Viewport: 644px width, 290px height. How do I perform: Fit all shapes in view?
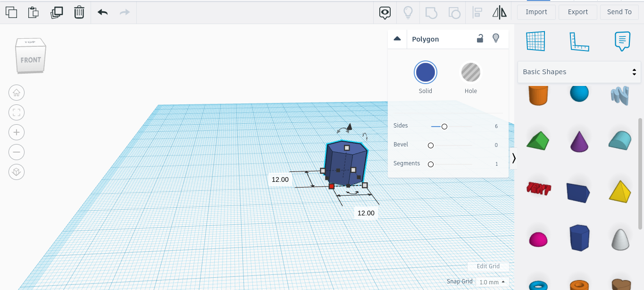(x=17, y=112)
